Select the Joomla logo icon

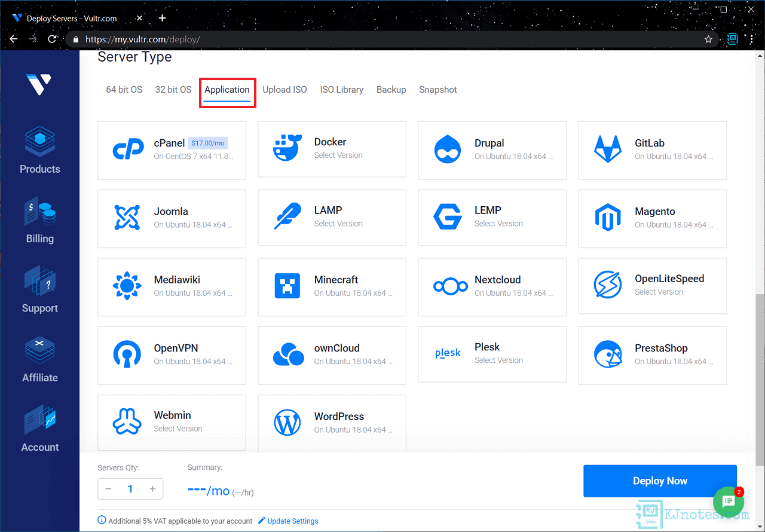click(x=127, y=218)
